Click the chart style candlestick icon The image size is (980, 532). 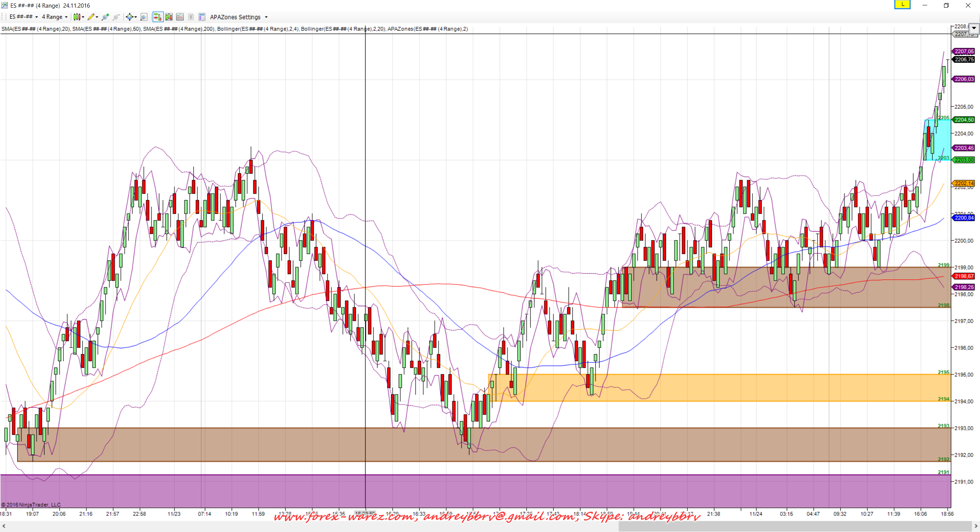(77, 17)
